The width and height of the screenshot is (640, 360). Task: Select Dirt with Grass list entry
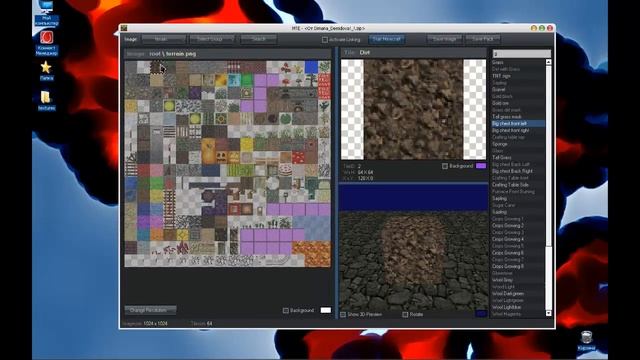click(x=518, y=69)
